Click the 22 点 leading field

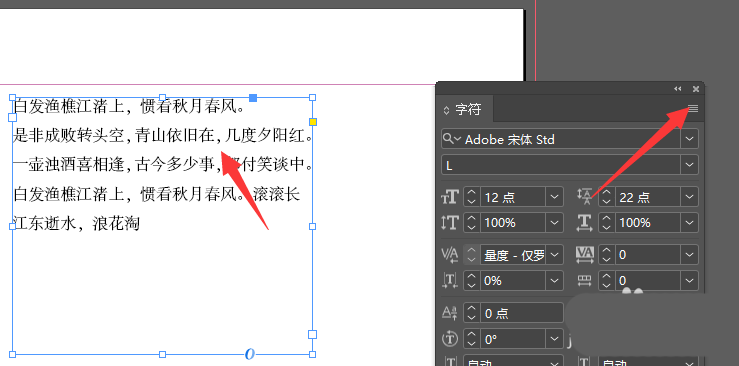point(648,197)
